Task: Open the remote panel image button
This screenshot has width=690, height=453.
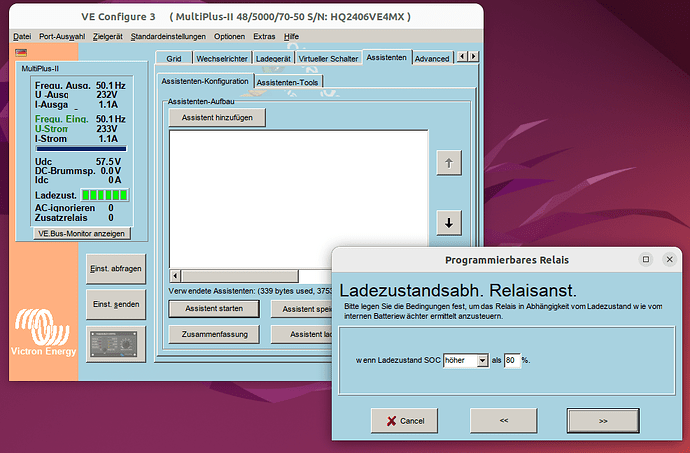Action: pos(116,344)
